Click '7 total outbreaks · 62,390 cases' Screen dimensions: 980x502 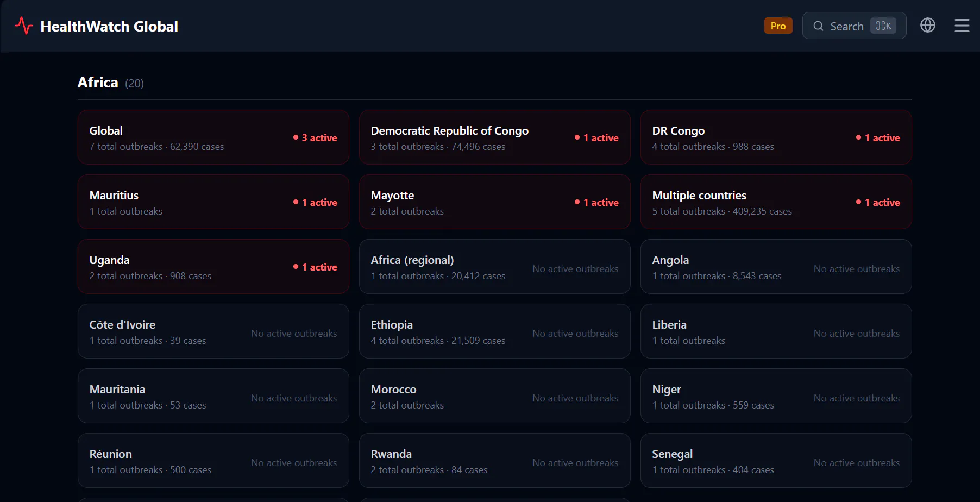coord(156,147)
